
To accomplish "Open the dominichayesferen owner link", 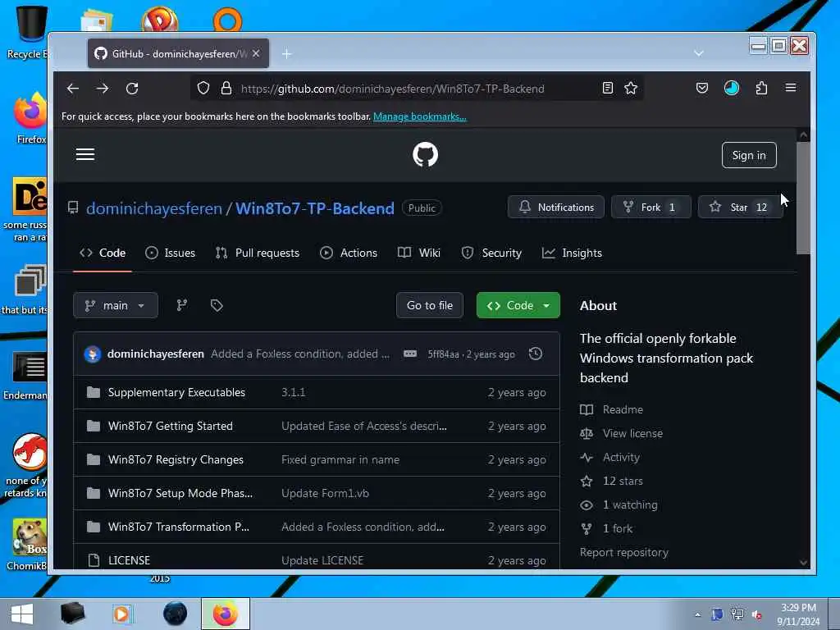I will 154,208.
